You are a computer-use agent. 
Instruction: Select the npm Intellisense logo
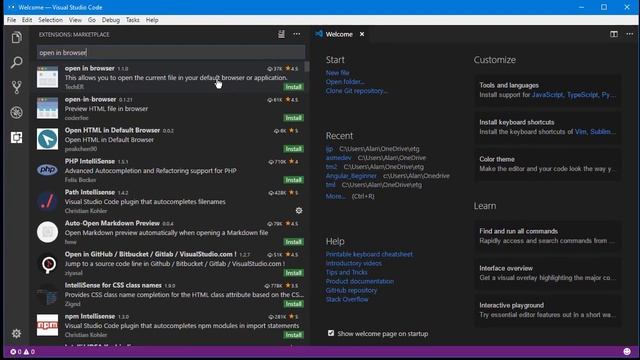(47, 325)
